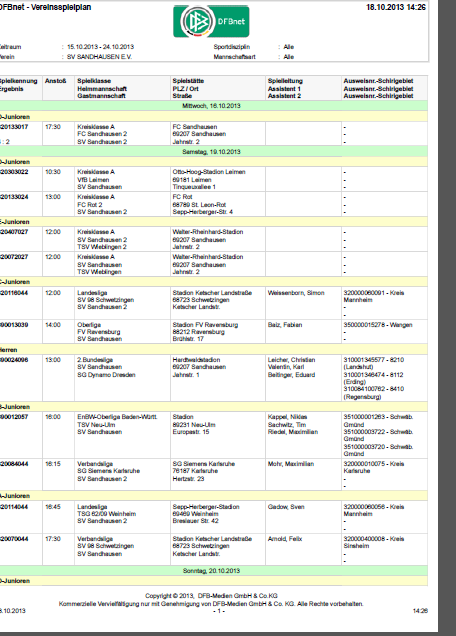Click the 'Spielklasse' column header

click(94, 81)
